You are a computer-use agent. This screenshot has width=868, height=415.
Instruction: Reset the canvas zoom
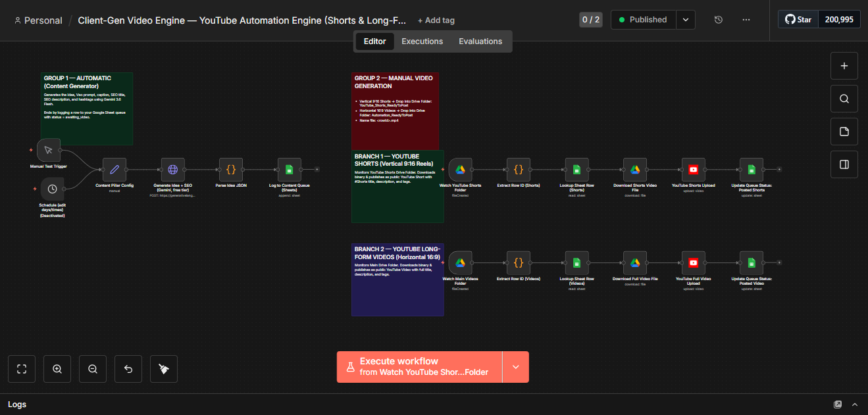[128, 369]
